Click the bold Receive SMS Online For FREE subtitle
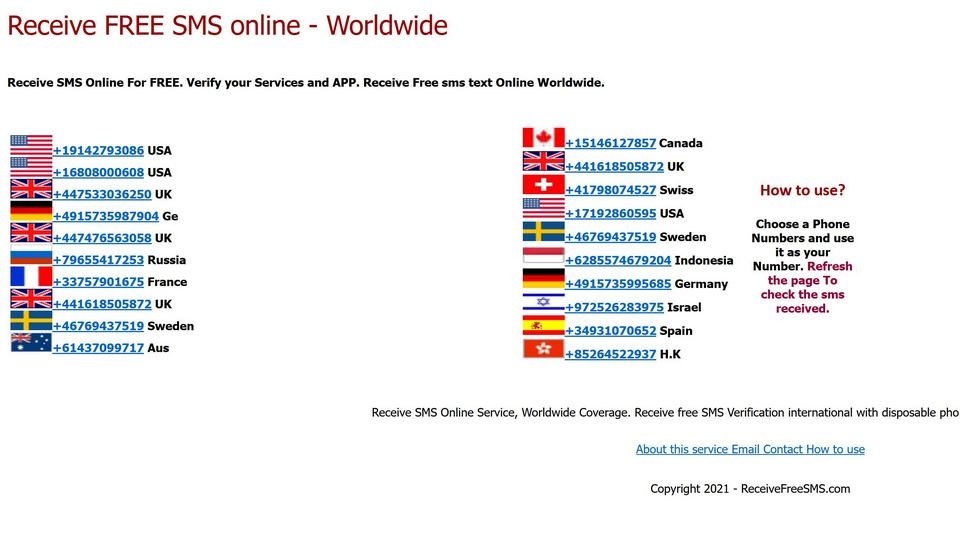This screenshot has width=960, height=540. click(306, 83)
